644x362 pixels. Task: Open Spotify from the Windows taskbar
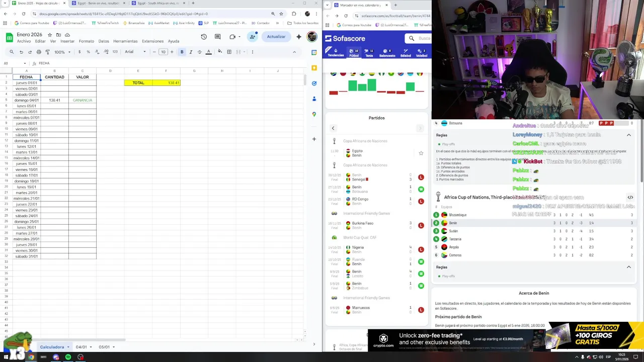[x=68, y=357]
